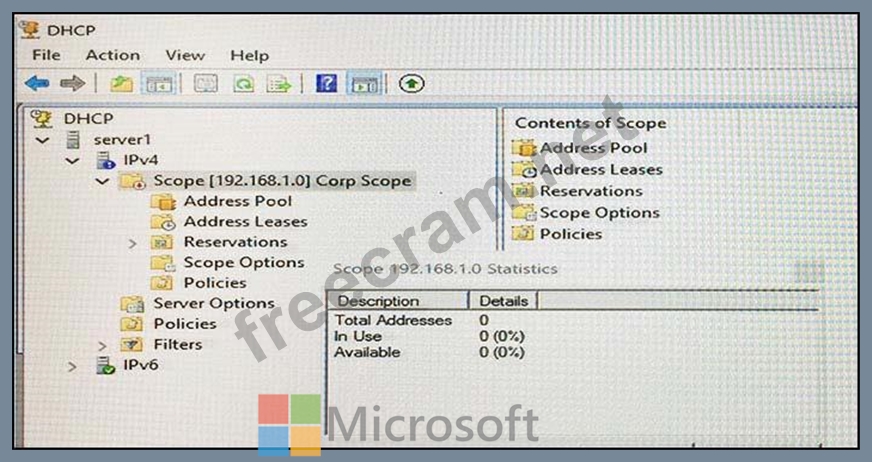Toggle the Show/Hide Action Pane icon
The height and width of the screenshot is (462, 872).
click(364, 84)
